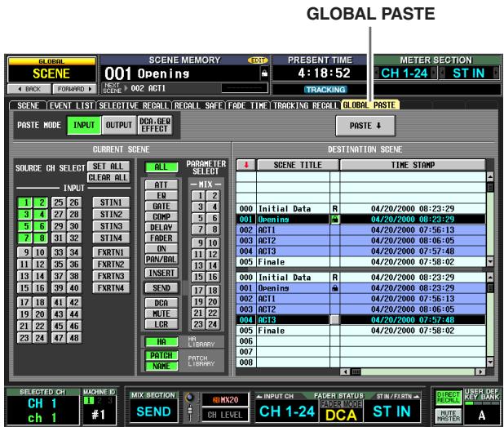Toggle the ALL parameter button
This screenshot has width=504, height=427.
pyautogui.click(x=161, y=167)
